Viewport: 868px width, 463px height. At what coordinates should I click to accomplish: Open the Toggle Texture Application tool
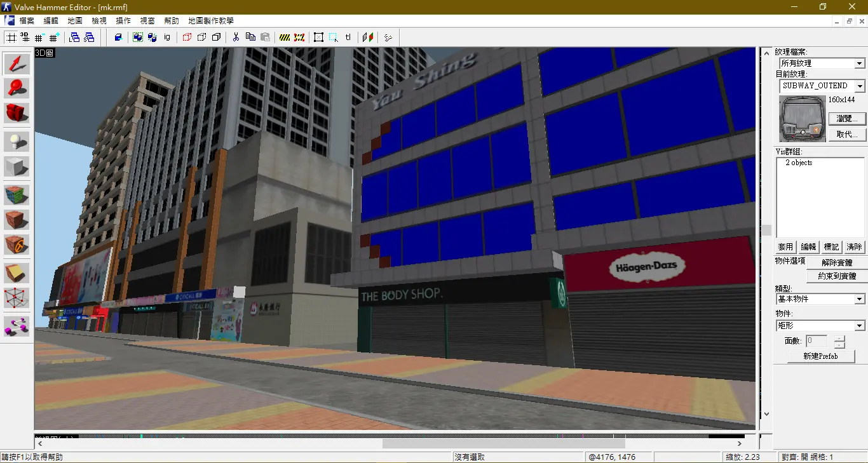coord(17,195)
